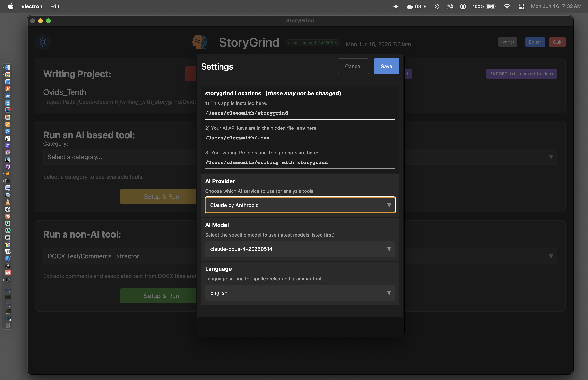
Task: Open Claude app in the dock
Action: coord(8,216)
